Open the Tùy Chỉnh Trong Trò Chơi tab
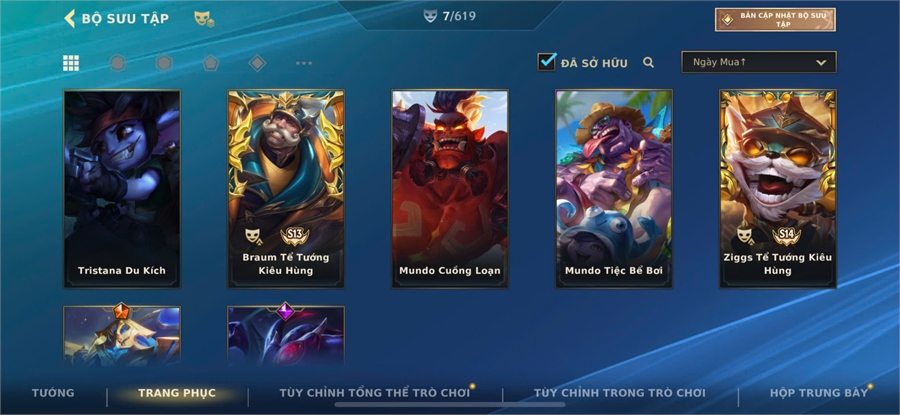 [x=619, y=393]
